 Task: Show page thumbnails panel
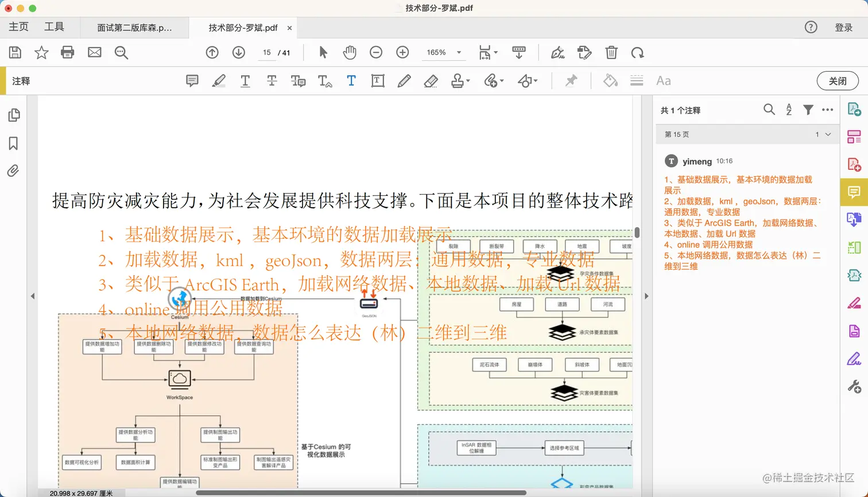(x=14, y=115)
